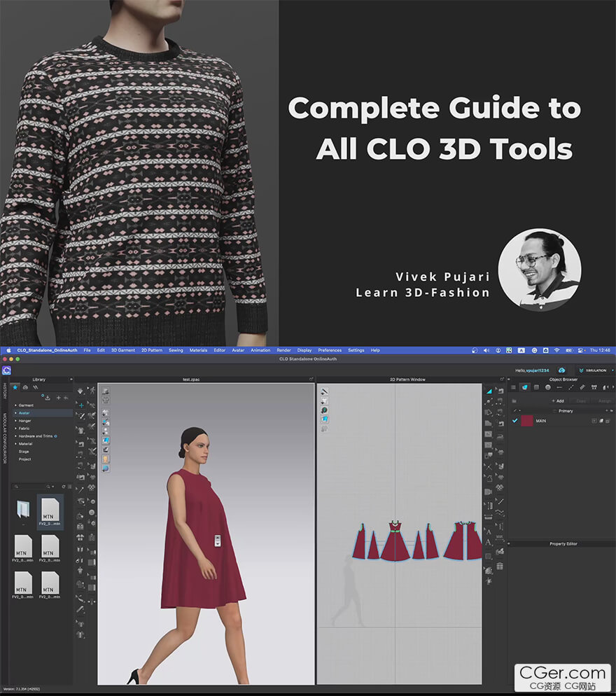Select the Simulate arrow tool in 3D toolbar
The width and height of the screenshot is (616, 696).
coord(80,391)
